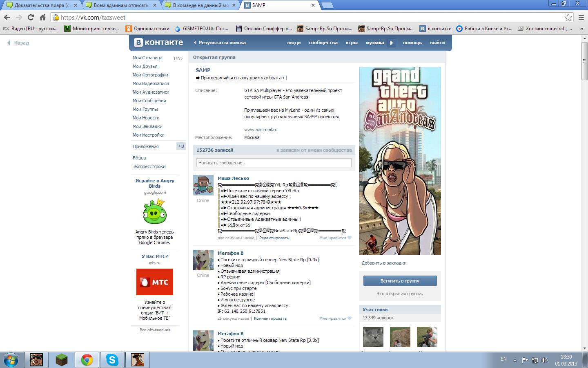Click 'Написать сообщение' input field

[x=274, y=163]
